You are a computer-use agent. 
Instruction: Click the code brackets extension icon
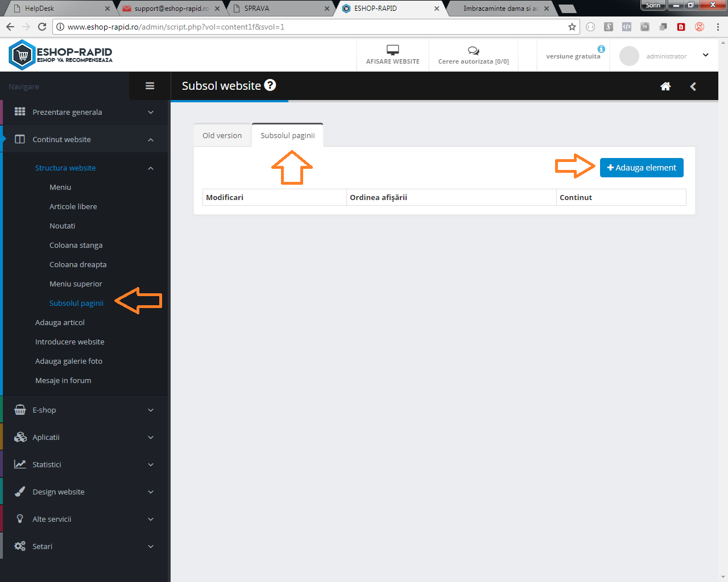tap(626, 27)
